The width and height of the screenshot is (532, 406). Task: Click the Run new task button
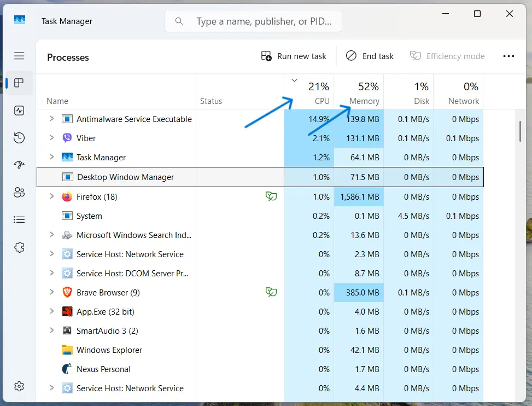294,56
